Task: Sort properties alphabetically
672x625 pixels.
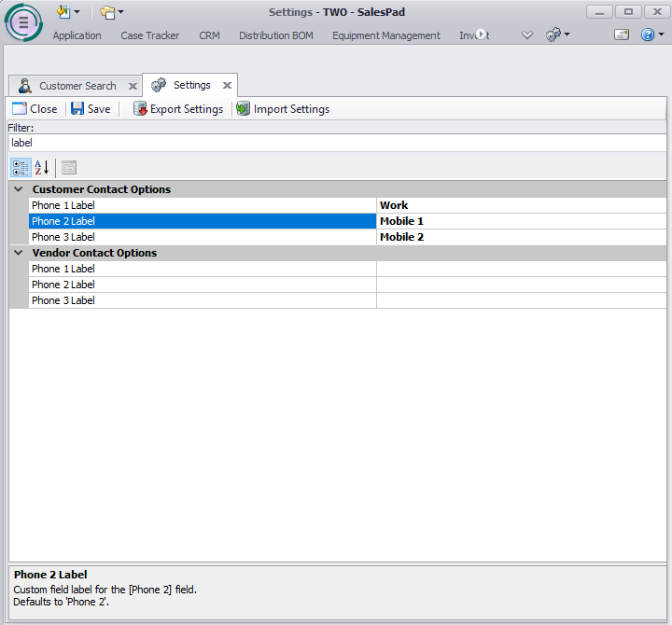Action: coord(41,168)
